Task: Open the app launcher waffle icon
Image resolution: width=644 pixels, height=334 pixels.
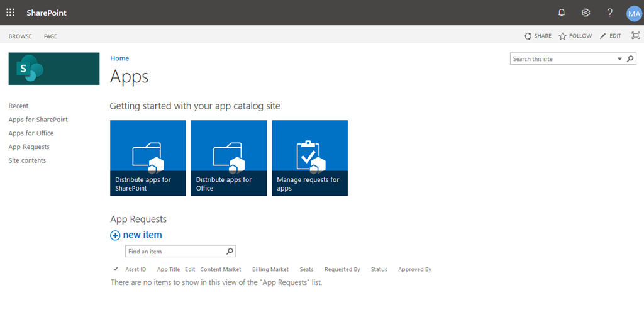Action: coord(10,13)
